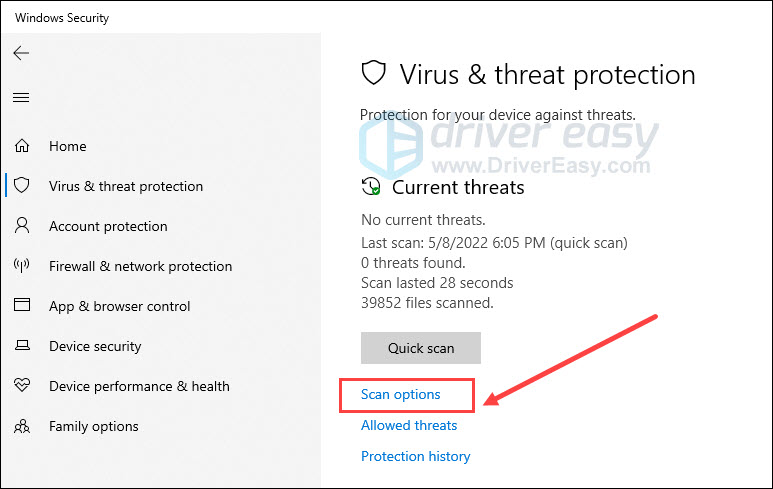The width and height of the screenshot is (773, 489).
Task: Click the App & browser window icon
Action: click(x=22, y=305)
